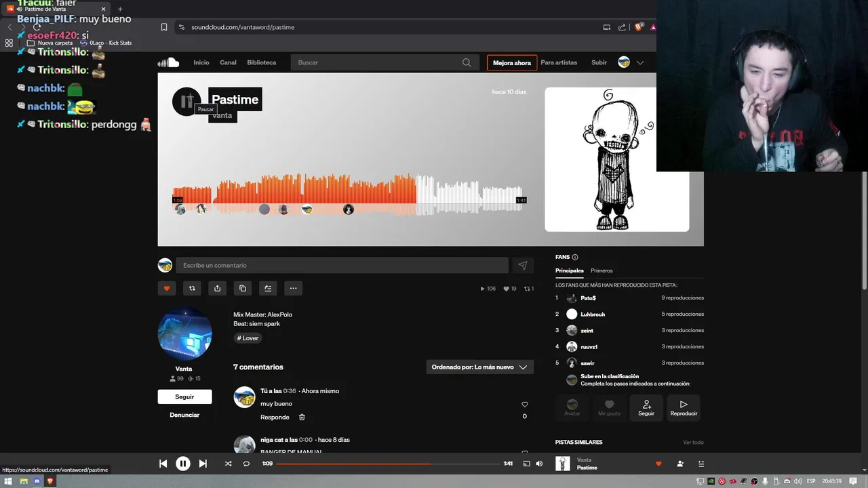
Task: Open the Biblioteca menu item
Action: tap(262, 62)
